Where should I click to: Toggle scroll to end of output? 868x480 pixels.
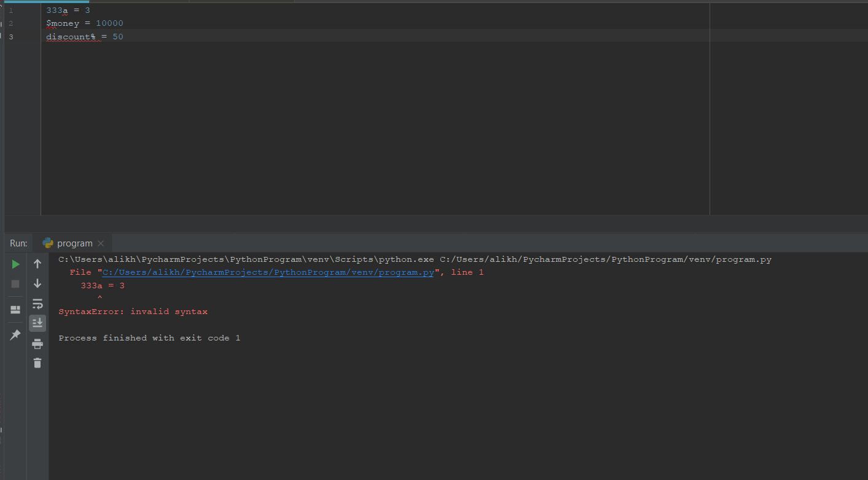point(37,323)
